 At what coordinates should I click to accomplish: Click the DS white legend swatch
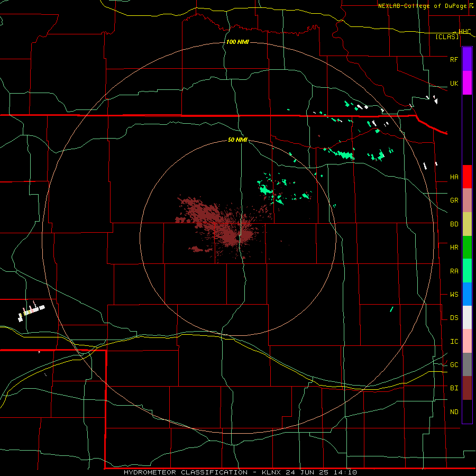tap(467, 317)
